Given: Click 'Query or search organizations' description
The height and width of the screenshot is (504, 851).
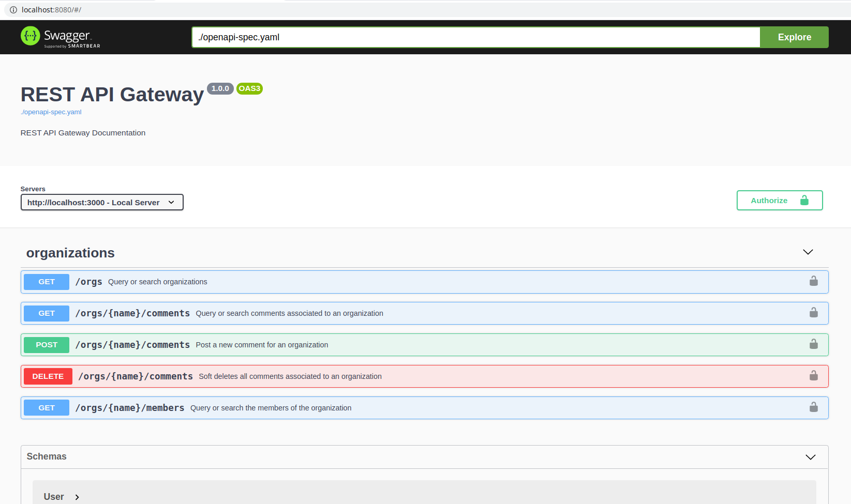Looking at the screenshot, I should click(158, 282).
